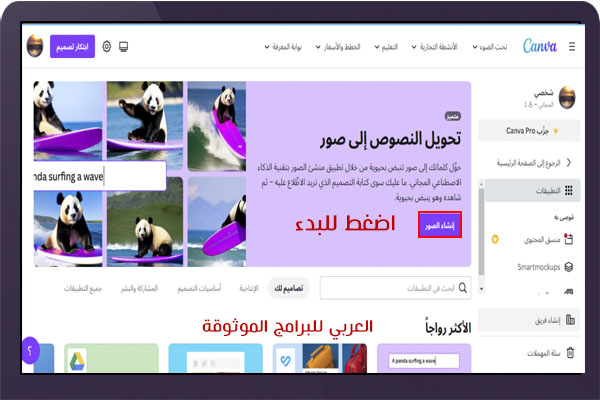Expand the الأنشطة التجارية dropdown menu

click(434, 47)
